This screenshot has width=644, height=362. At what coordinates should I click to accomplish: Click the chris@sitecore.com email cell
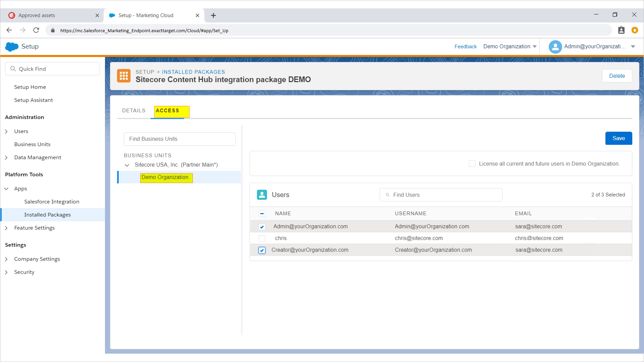(x=539, y=238)
